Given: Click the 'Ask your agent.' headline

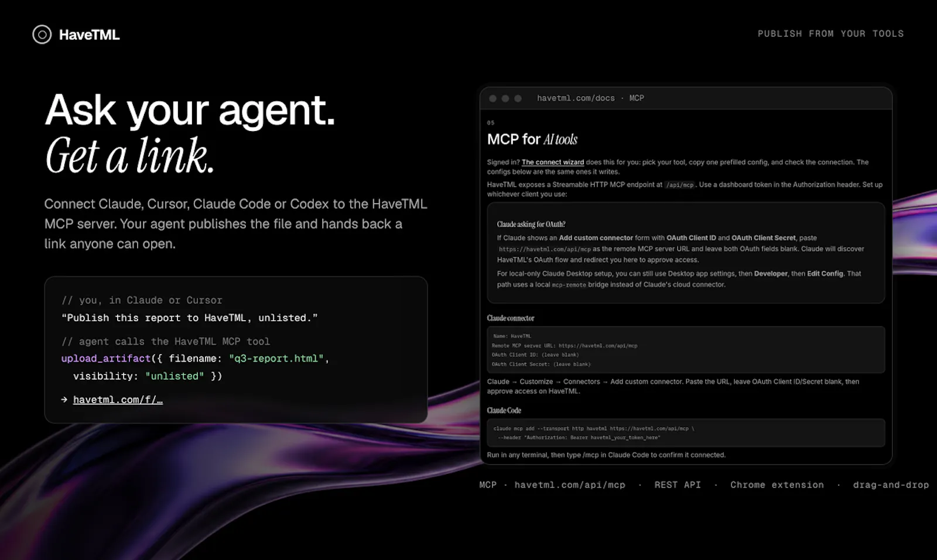Looking at the screenshot, I should (190, 110).
